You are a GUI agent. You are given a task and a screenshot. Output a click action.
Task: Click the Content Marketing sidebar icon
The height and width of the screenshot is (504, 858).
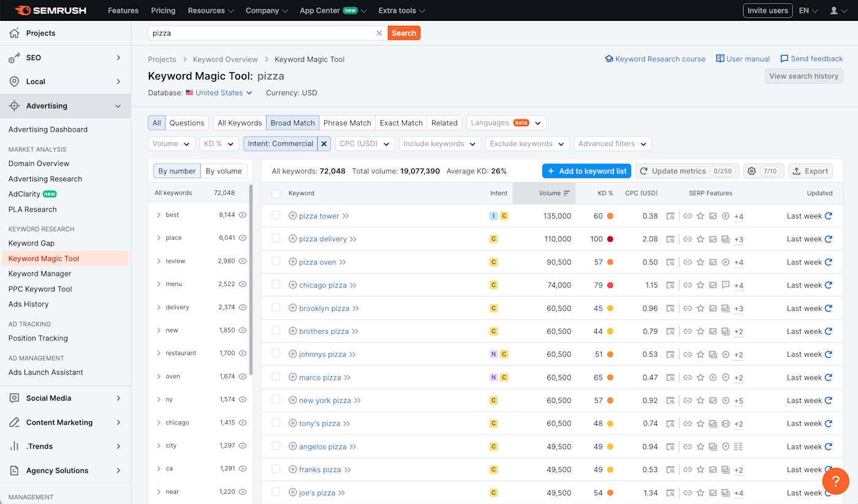(14, 423)
